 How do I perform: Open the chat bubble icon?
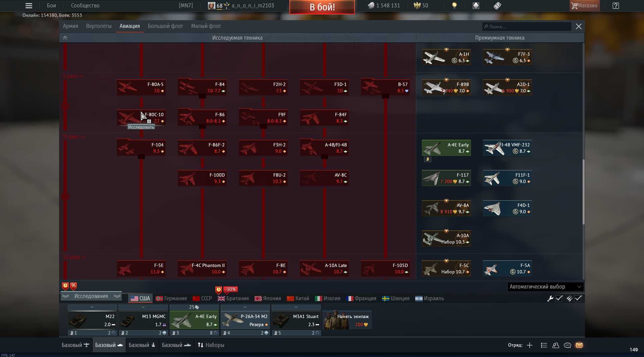coord(568,345)
